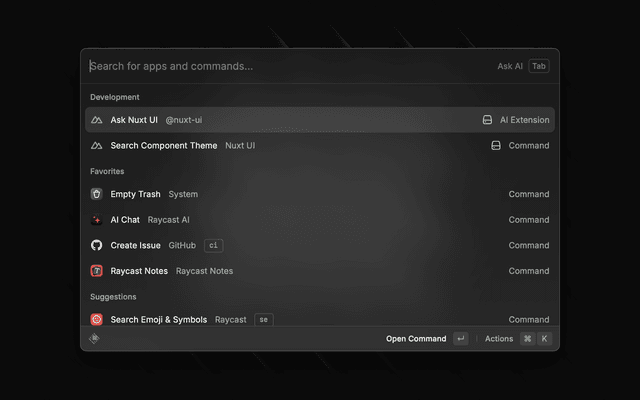Click the Raycast Notes app icon

96,271
